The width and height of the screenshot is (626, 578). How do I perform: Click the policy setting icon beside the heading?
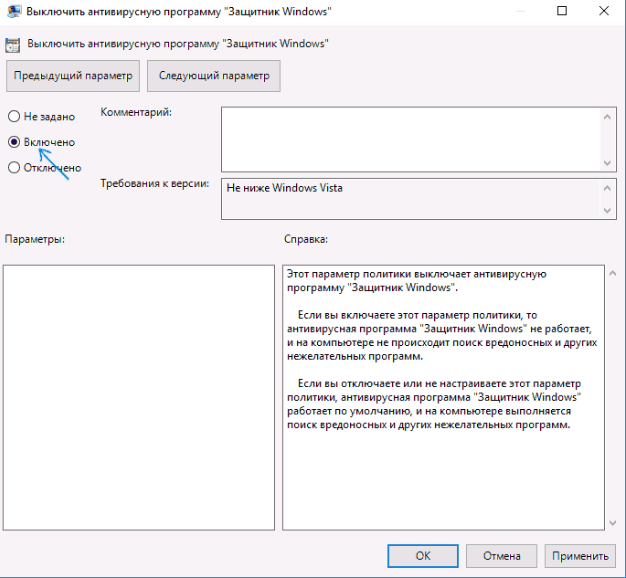15,44
